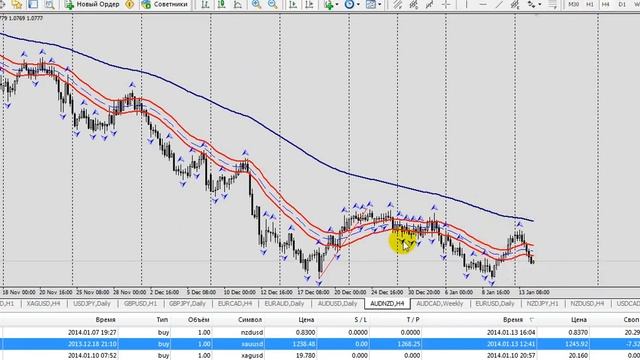Toggle chart shift icon
The height and width of the screenshot is (360, 640).
pos(309,4)
